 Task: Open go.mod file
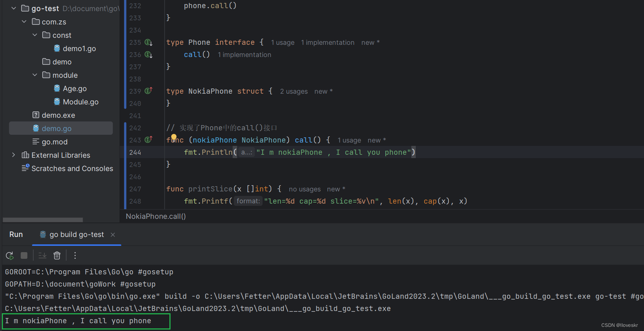coord(54,142)
